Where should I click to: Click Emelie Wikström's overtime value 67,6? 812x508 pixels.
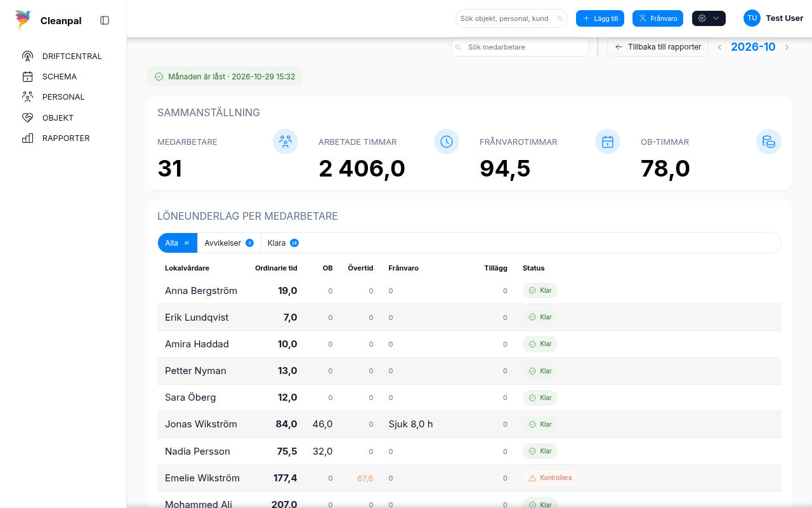(365, 478)
